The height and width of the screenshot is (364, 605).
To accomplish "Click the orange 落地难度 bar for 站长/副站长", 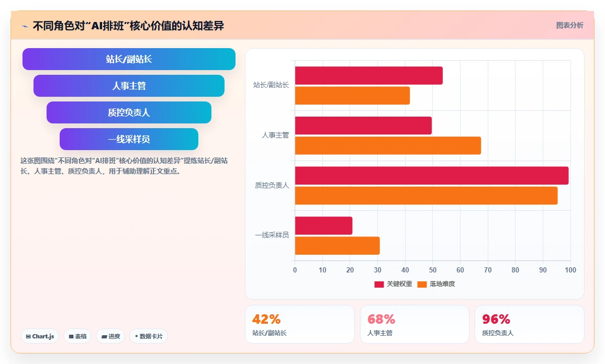I will [x=352, y=96].
